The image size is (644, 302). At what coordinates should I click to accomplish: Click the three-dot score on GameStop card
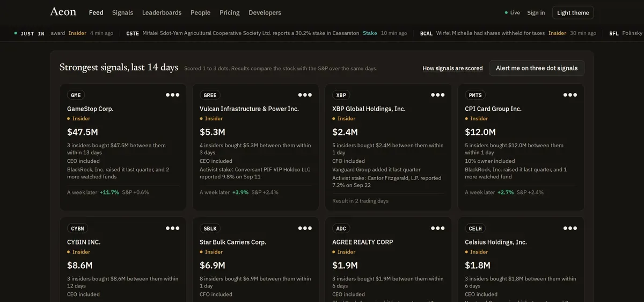coord(173,95)
